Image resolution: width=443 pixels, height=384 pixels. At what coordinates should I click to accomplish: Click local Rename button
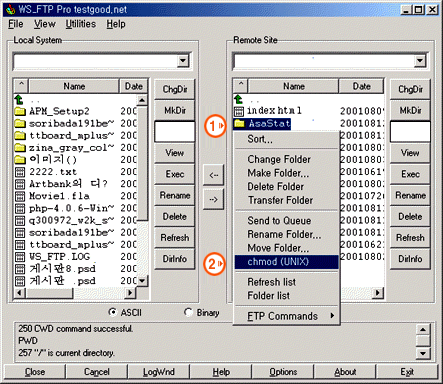point(175,195)
